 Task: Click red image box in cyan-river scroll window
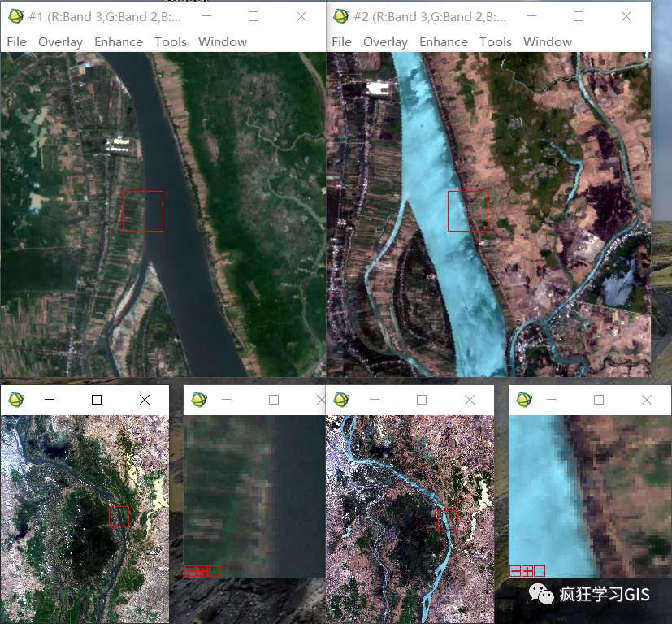(x=448, y=520)
